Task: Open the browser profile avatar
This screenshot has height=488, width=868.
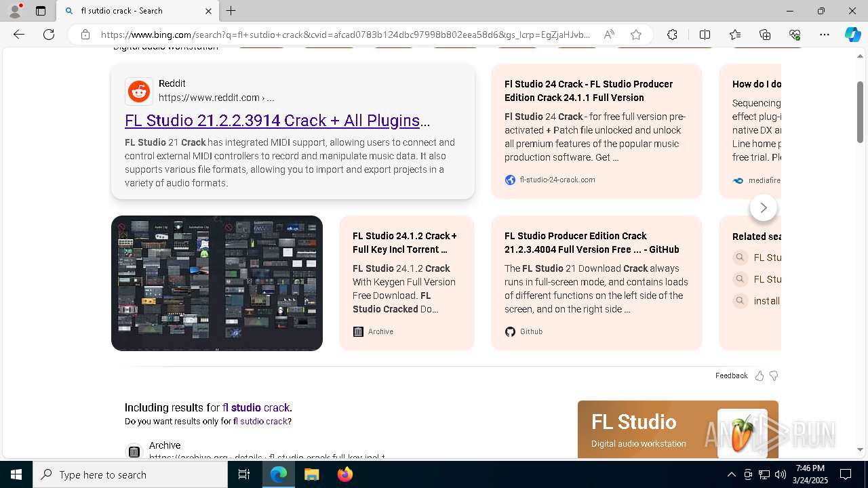Action: (14, 11)
